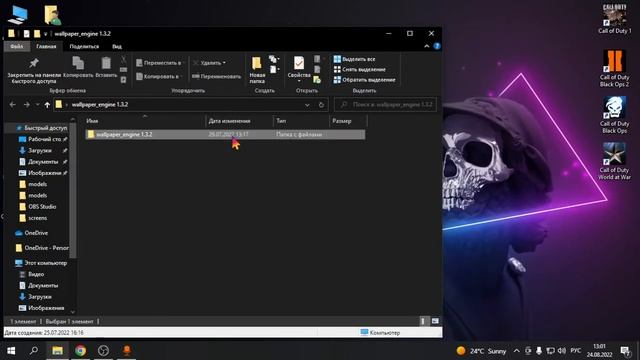Click Снять выделение
This screenshot has height=360, width=640.
coord(360,69)
